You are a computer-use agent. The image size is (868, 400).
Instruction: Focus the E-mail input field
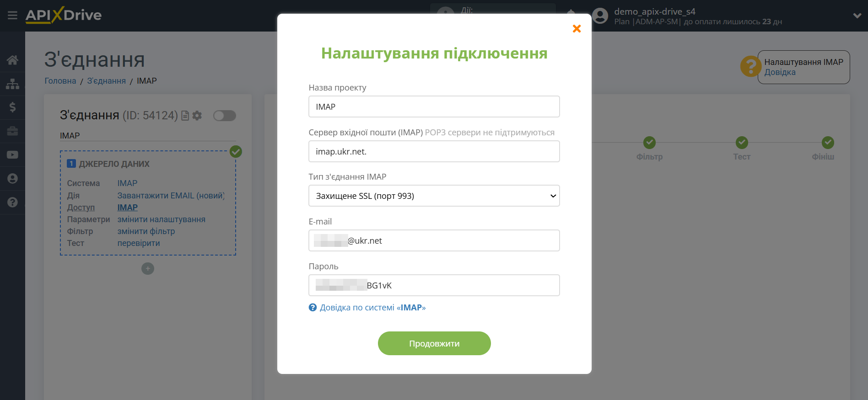click(434, 240)
